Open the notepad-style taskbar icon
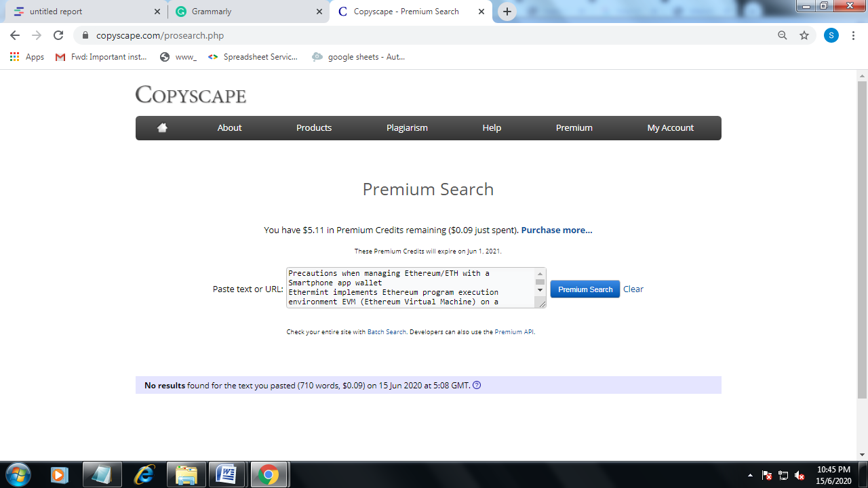Image resolution: width=868 pixels, height=488 pixels. pos(102,475)
